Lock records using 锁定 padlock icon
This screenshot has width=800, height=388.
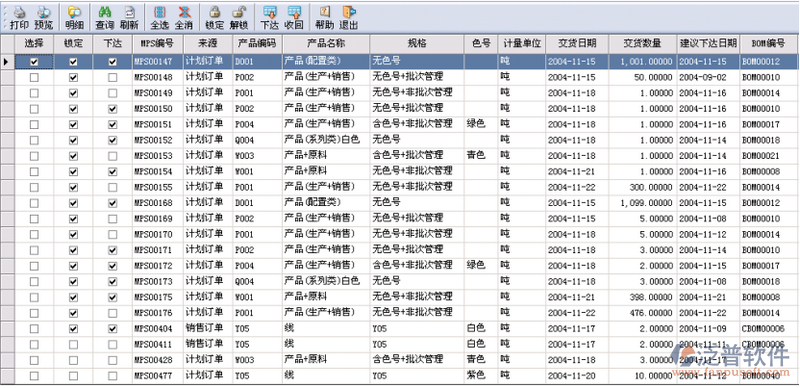pos(214,17)
